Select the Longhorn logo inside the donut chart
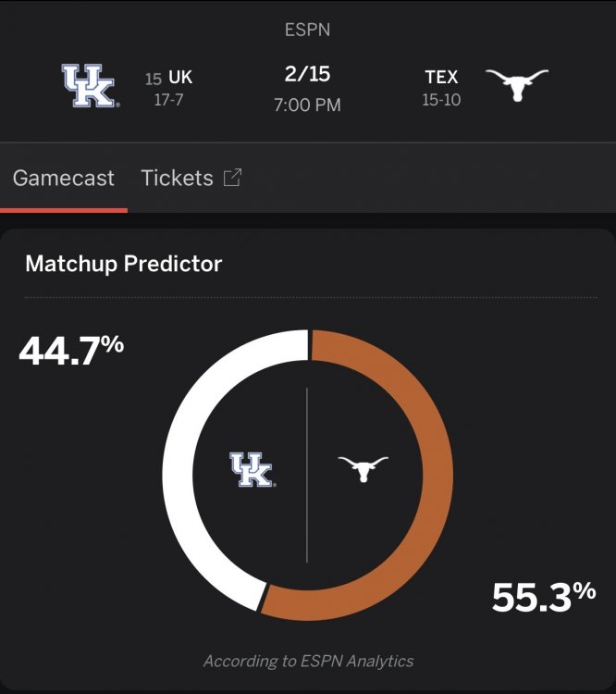 pyautogui.click(x=363, y=468)
